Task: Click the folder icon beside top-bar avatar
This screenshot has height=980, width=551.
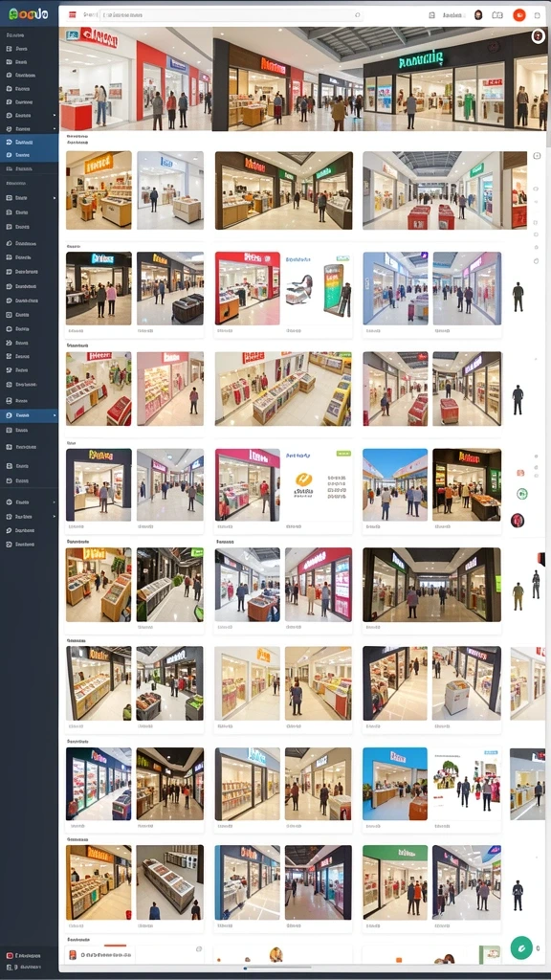Action: pos(497,15)
